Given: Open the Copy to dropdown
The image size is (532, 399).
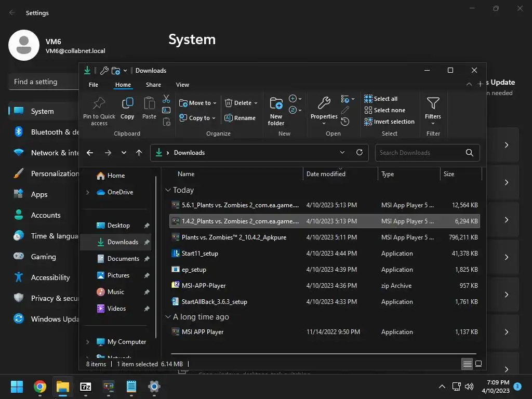Looking at the screenshot, I should click(x=197, y=118).
